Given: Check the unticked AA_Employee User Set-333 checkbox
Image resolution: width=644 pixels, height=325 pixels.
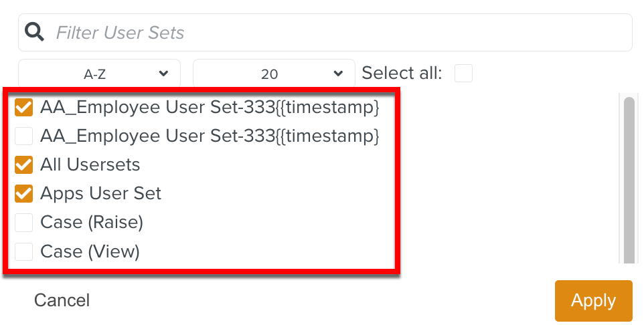Looking at the screenshot, I should pyautogui.click(x=24, y=136).
